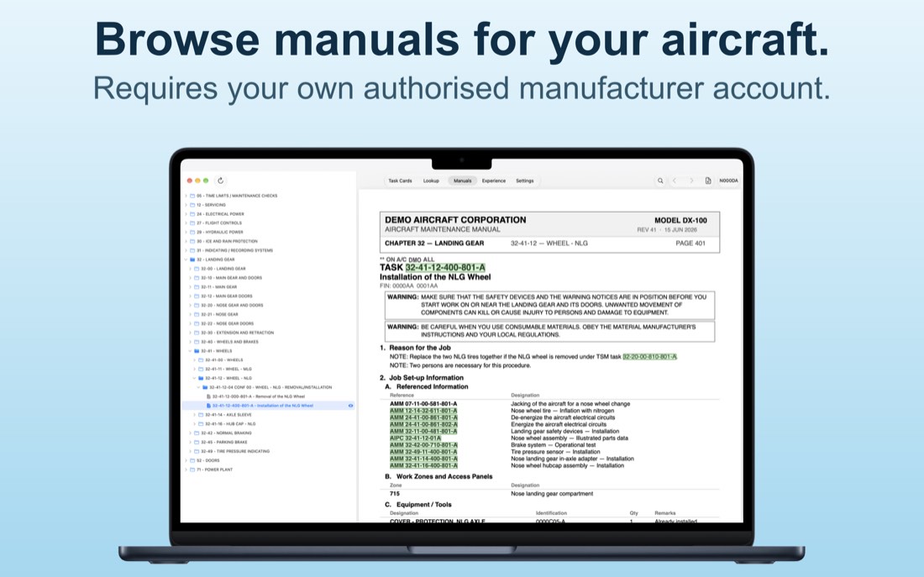Click the 32-30 - Extension and Retraction folder icon
Viewport: 924px width, 577px height.
[197, 333]
